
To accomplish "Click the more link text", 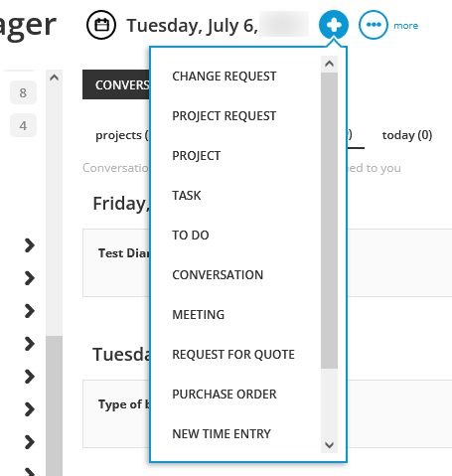I will pyautogui.click(x=405, y=26).
